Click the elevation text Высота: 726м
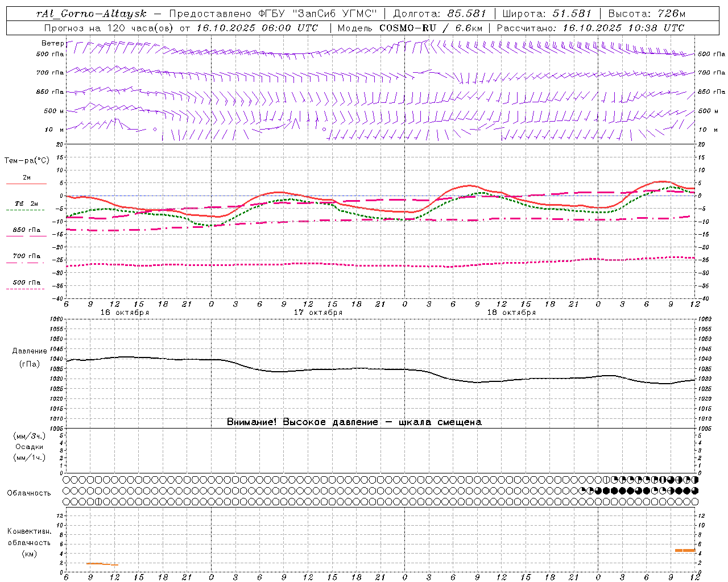 (x=647, y=14)
